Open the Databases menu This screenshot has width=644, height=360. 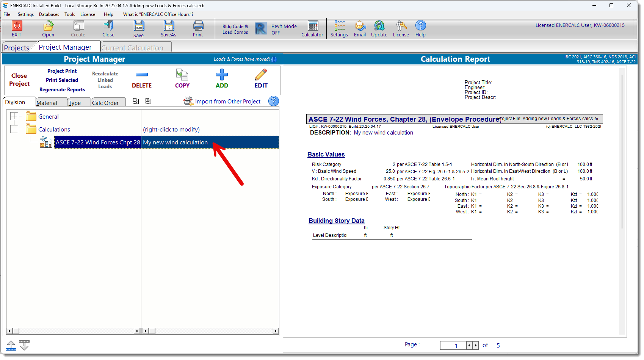(x=49, y=14)
